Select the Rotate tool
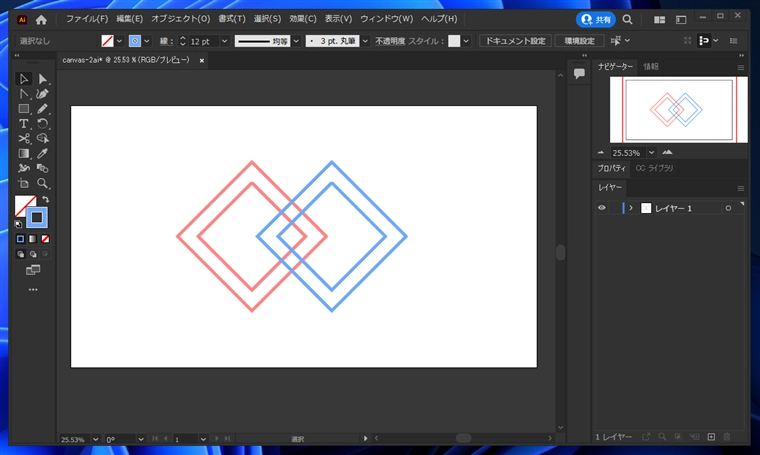760x455 pixels. click(43, 124)
